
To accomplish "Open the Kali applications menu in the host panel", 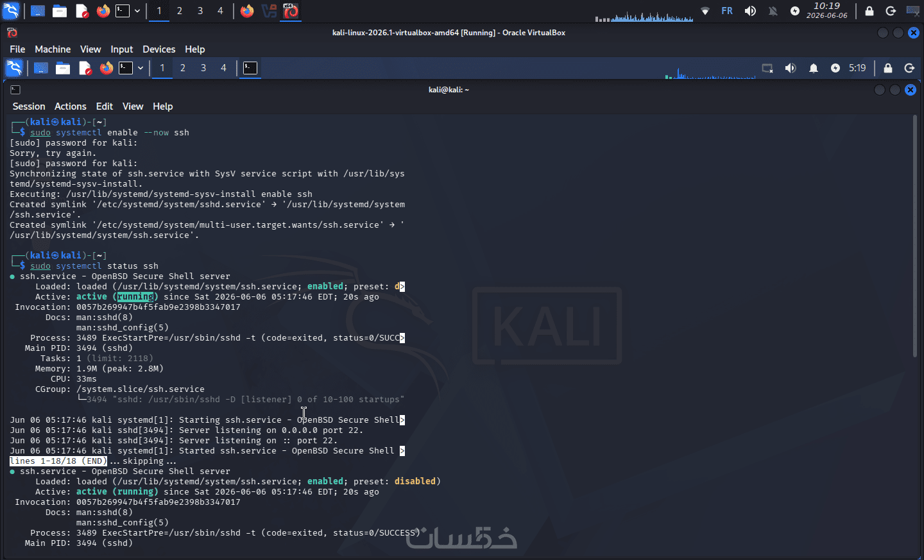I will point(12,11).
